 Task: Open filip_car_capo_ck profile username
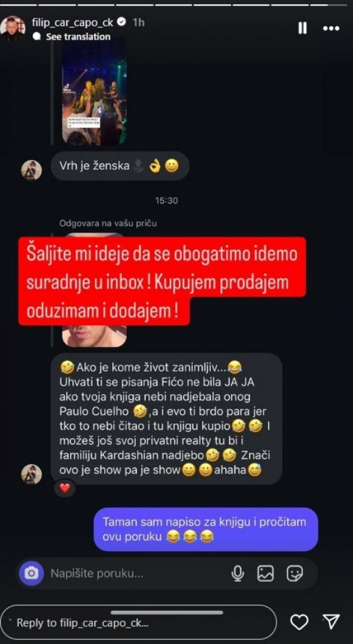tap(73, 22)
